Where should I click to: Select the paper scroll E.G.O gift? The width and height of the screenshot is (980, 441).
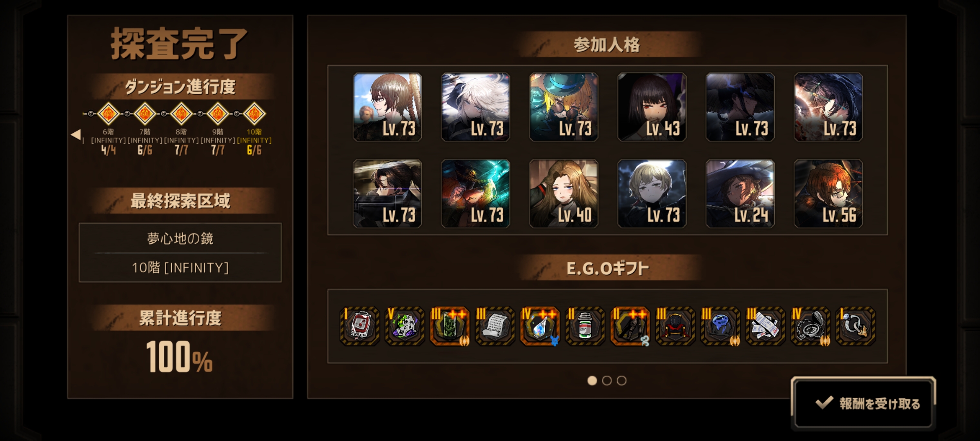495,326
